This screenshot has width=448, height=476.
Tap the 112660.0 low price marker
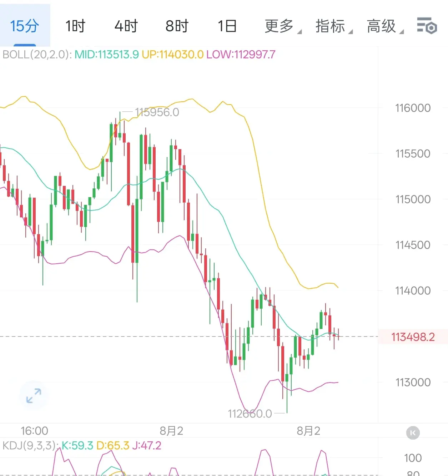[x=250, y=414]
